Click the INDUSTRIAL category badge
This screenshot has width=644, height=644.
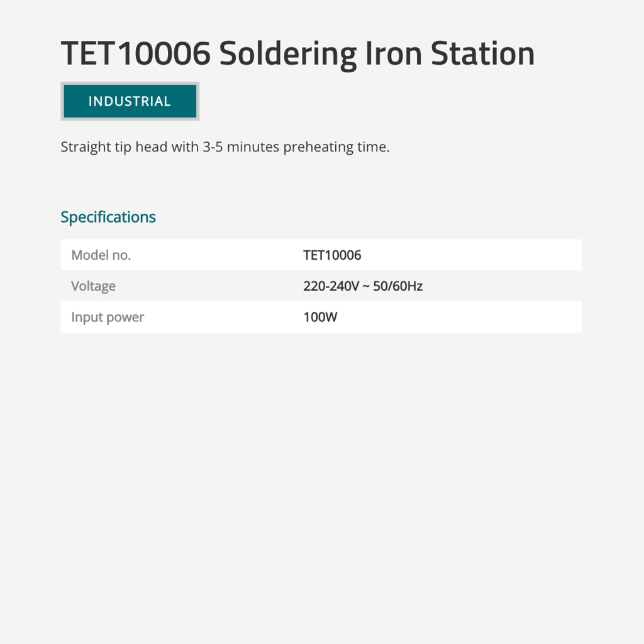(x=130, y=101)
